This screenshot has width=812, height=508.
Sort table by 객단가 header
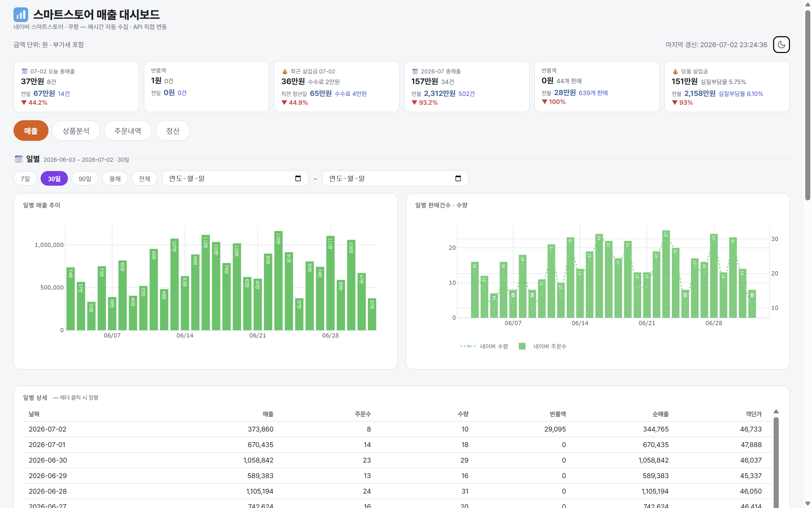pos(754,414)
